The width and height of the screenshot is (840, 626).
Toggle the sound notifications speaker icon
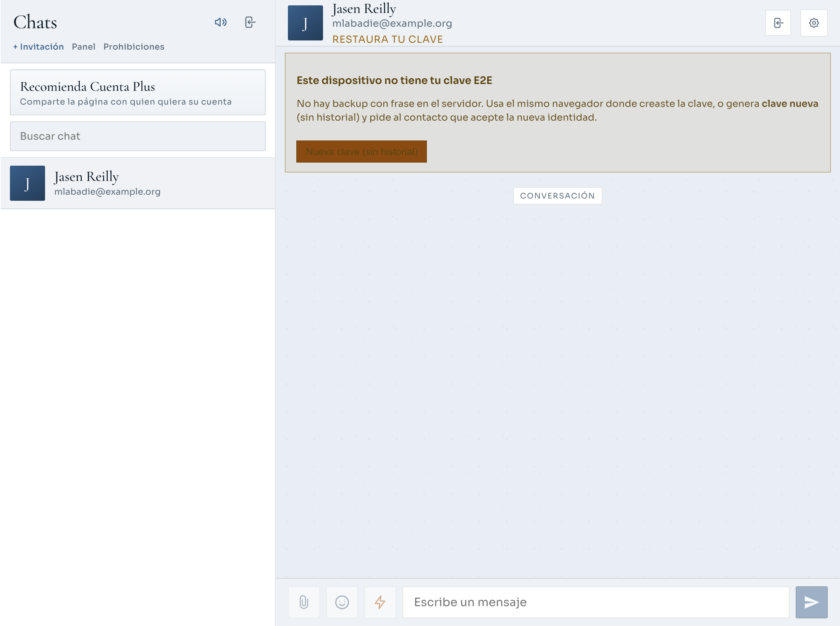221,22
